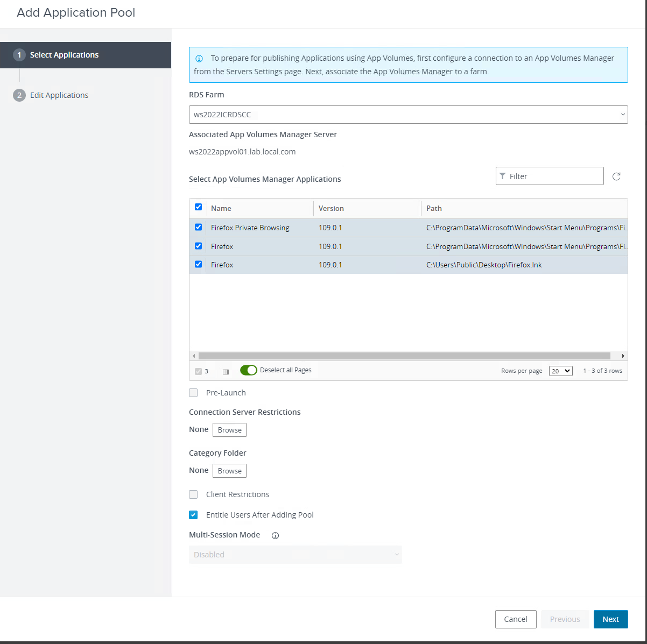Click Browse under Connection Server Restrictions

pos(230,430)
